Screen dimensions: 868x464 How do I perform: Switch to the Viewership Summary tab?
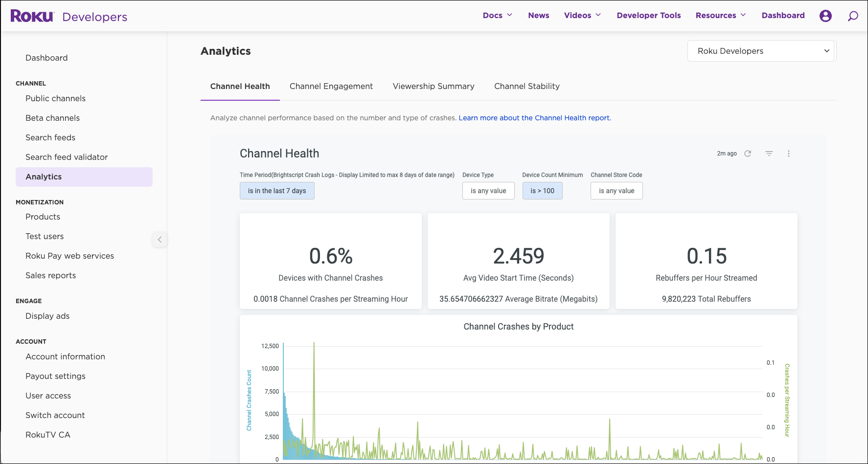pyautogui.click(x=434, y=87)
